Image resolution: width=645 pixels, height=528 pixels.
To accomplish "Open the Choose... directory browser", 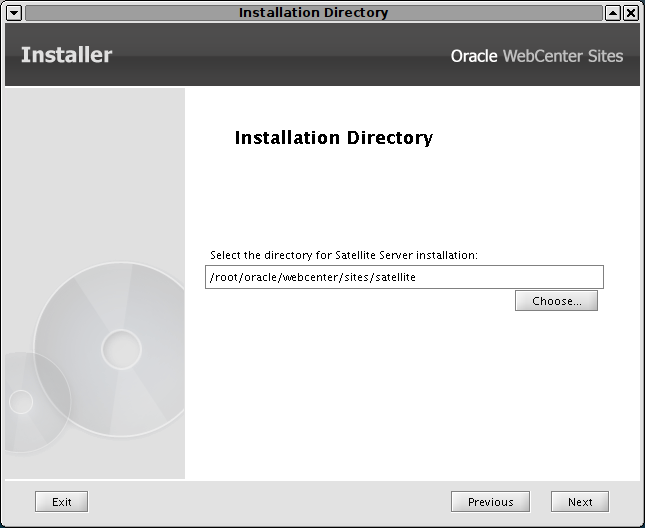I will pos(556,301).
